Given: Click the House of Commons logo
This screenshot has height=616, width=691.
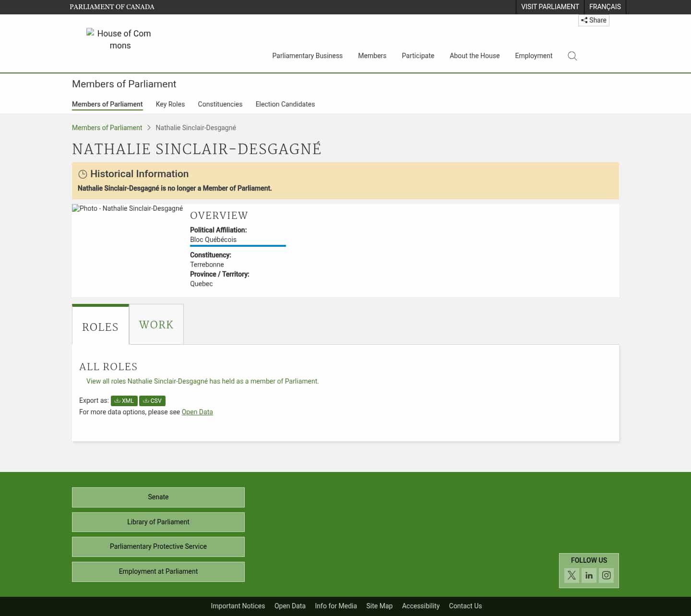Looking at the screenshot, I should click(x=119, y=39).
